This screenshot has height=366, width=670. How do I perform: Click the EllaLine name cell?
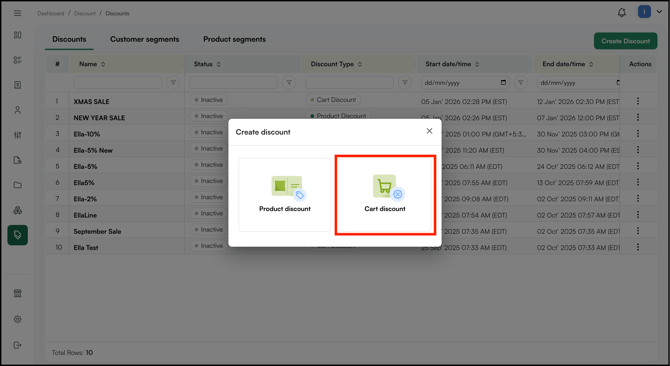point(85,215)
